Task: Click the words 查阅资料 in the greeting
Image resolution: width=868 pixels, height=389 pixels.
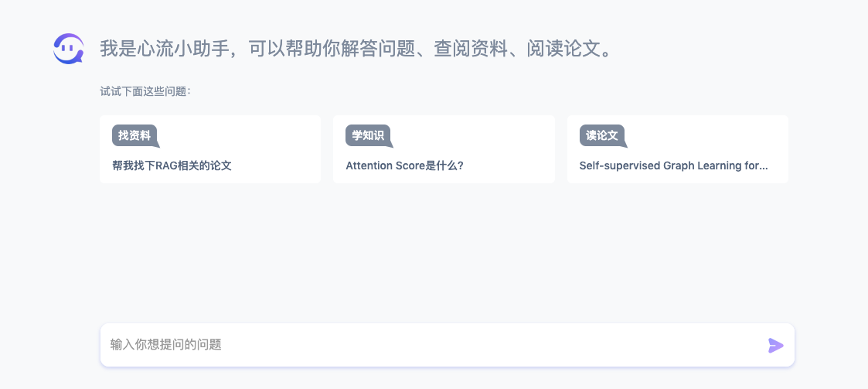Action: tap(471, 49)
